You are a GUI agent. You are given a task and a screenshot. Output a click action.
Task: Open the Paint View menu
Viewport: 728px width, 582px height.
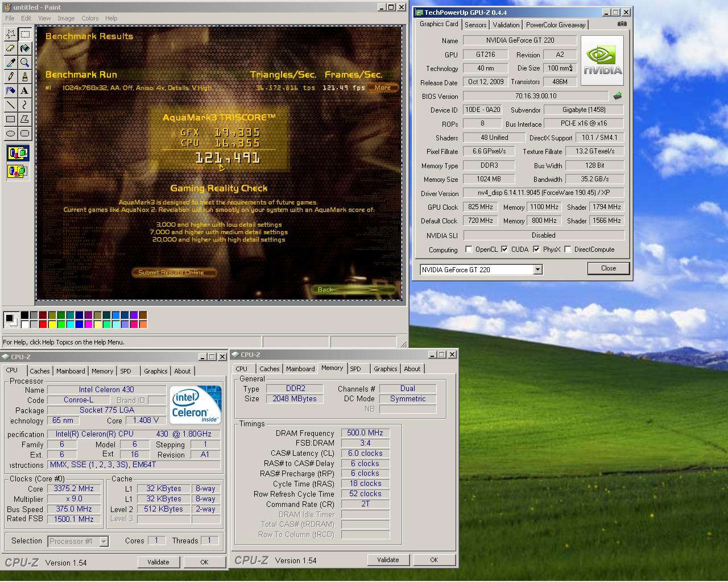point(44,18)
